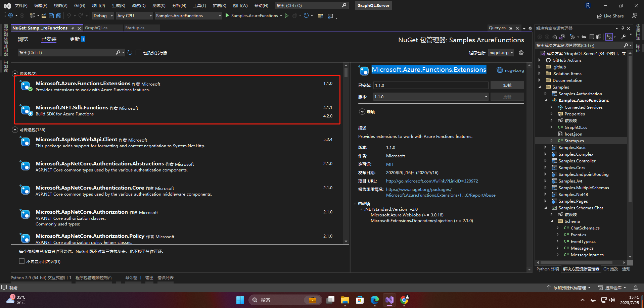Image resolution: width=644 pixels, height=308 pixels.
Task: Open the Any CPU platform dropdown
Action: coord(134,15)
